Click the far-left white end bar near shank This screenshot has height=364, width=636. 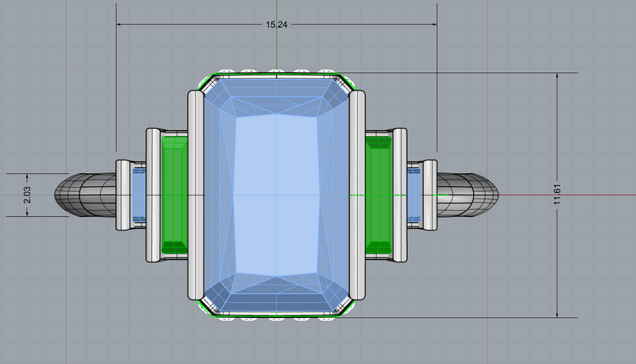click(123, 194)
